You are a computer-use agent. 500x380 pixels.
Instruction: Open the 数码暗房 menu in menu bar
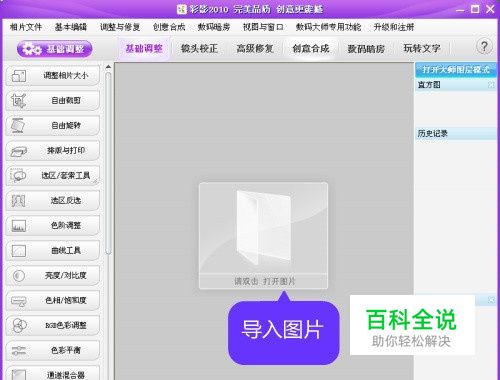tap(214, 27)
